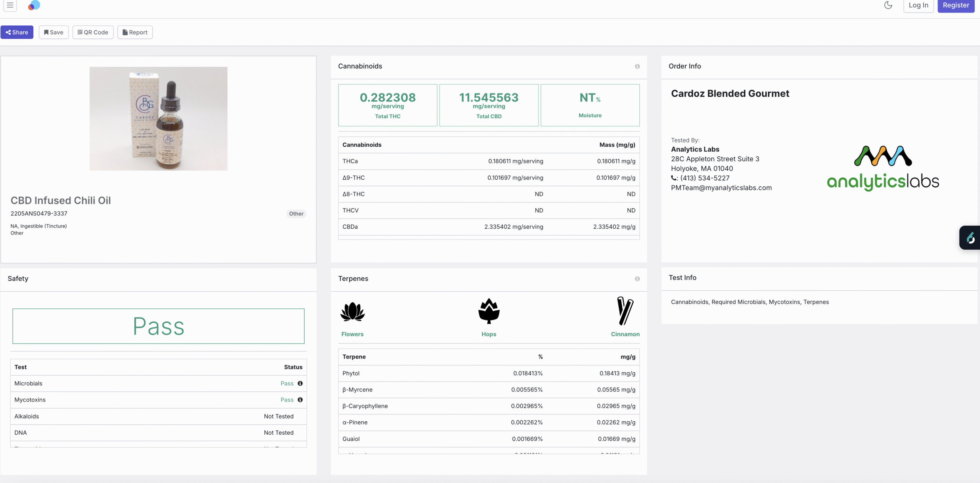Click the Mycotoxins info icon

pyautogui.click(x=300, y=400)
